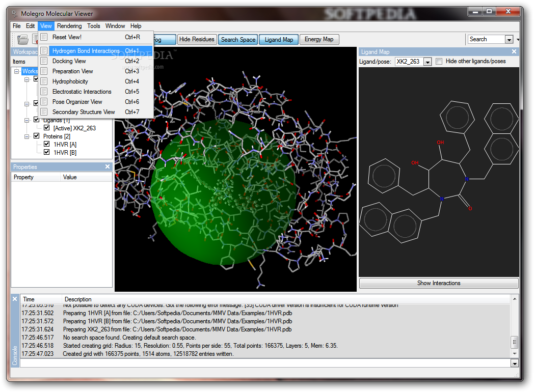This screenshot has width=534, height=392.
Task: Select the 1HVR [A] tree item
Action: click(x=65, y=145)
